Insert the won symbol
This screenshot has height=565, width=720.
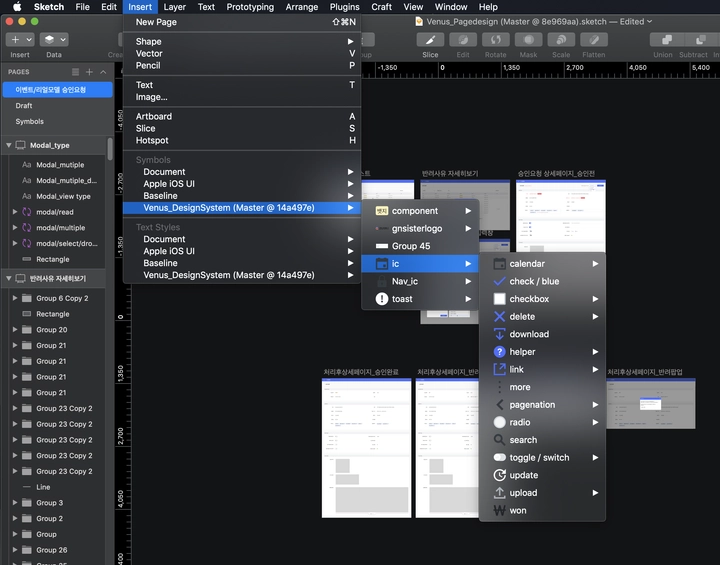pos(542,510)
